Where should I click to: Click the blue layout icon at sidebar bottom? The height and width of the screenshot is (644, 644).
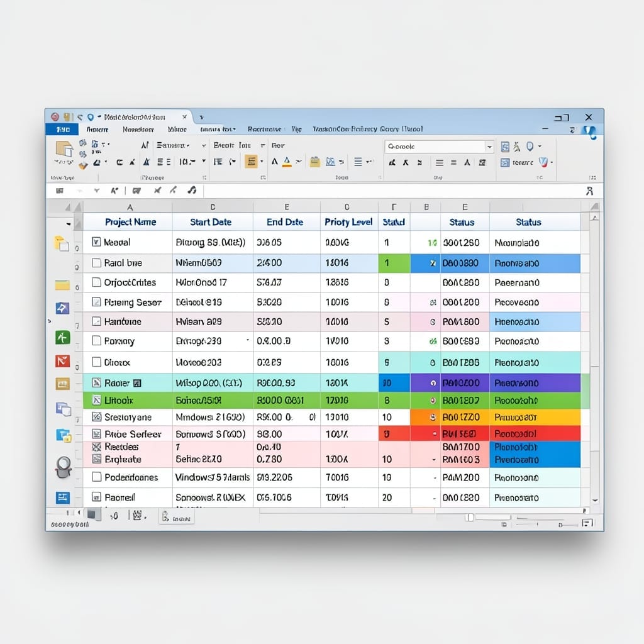(x=63, y=498)
